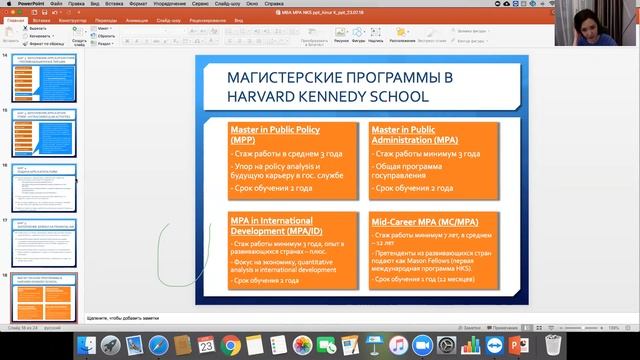Switch to the Конструктор ribbon tab
Screen dimensions: 640x360
click(72, 20)
